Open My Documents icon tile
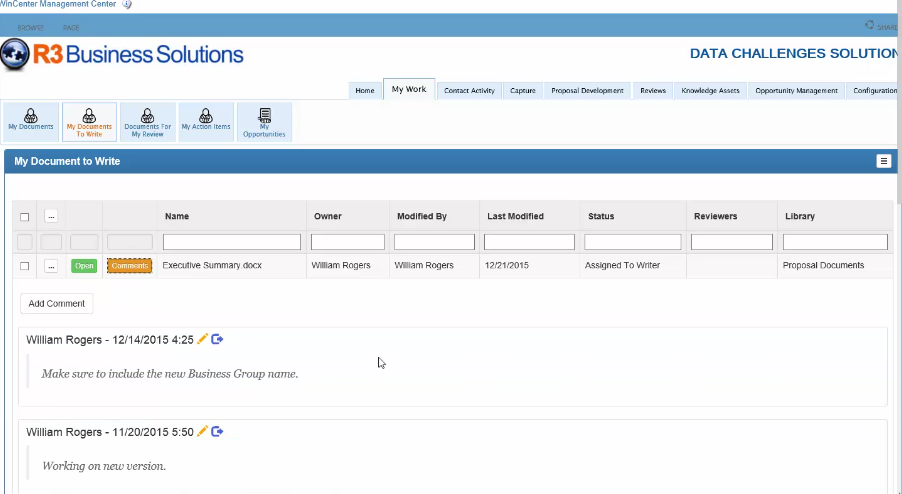902x494 pixels. click(30, 122)
